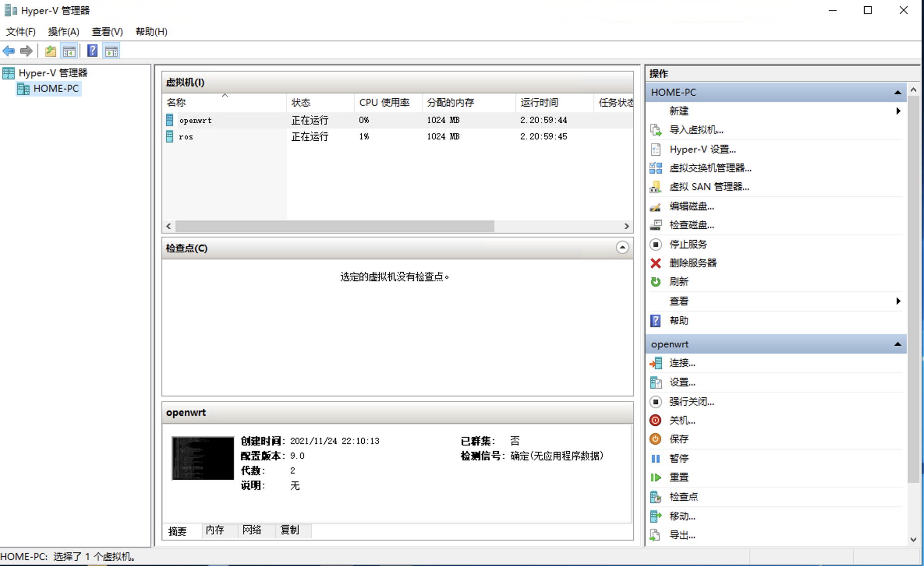Open the Actions menu
The image size is (924, 566).
click(63, 32)
